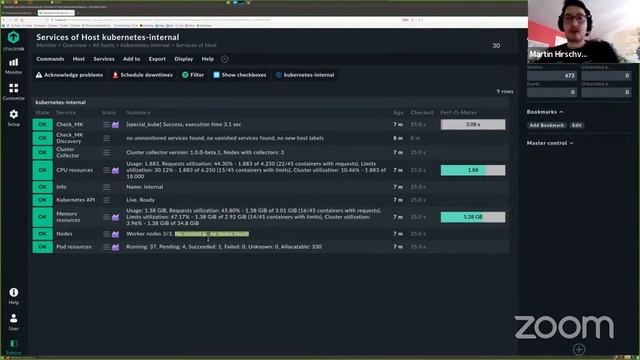Sort by the Service column header
Image resolution: width=640 pixels, height=360 pixels.
point(66,113)
